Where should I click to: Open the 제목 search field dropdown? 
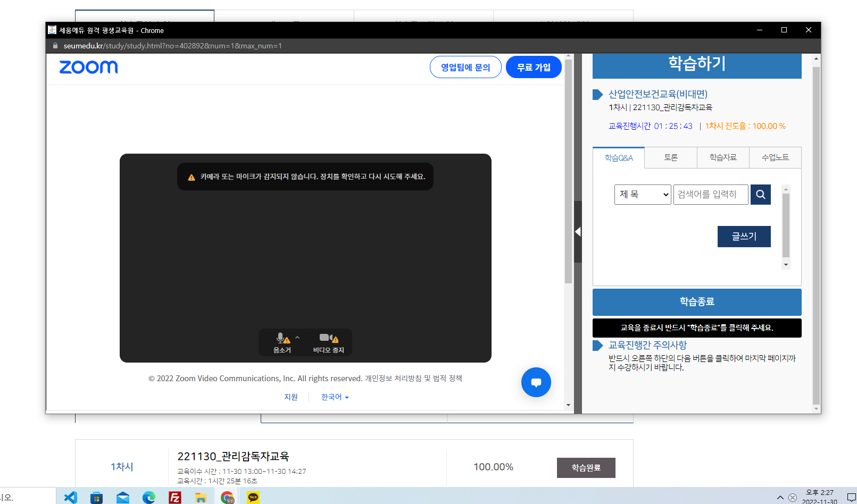click(x=643, y=195)
